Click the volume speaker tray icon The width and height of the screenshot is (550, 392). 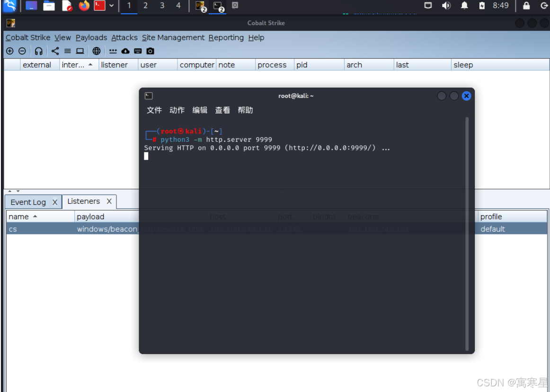pyautogui.click(x=446, y=5)
